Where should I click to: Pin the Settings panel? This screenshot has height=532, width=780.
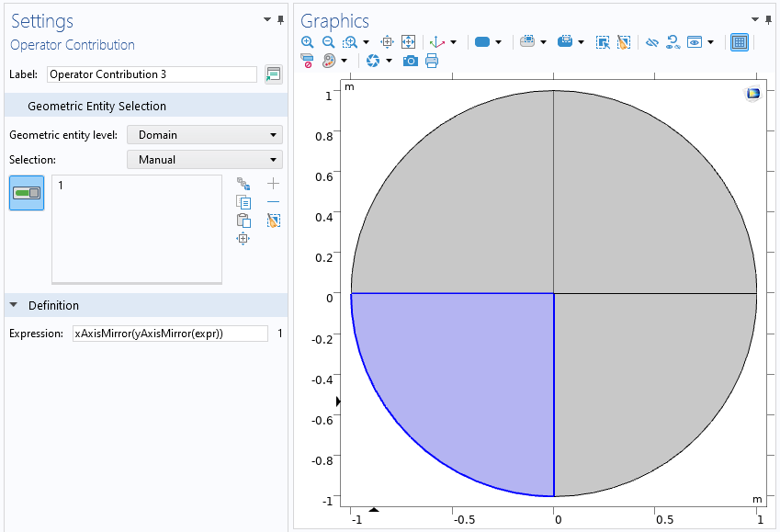pyautogui.click(x=280, y=20)
